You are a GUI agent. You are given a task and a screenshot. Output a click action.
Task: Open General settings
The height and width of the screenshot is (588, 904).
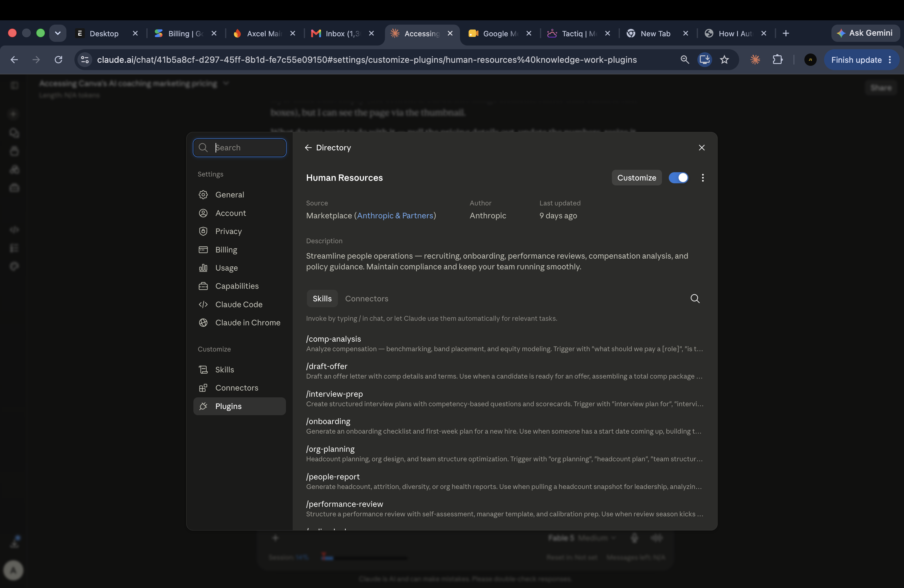[239, 194]
